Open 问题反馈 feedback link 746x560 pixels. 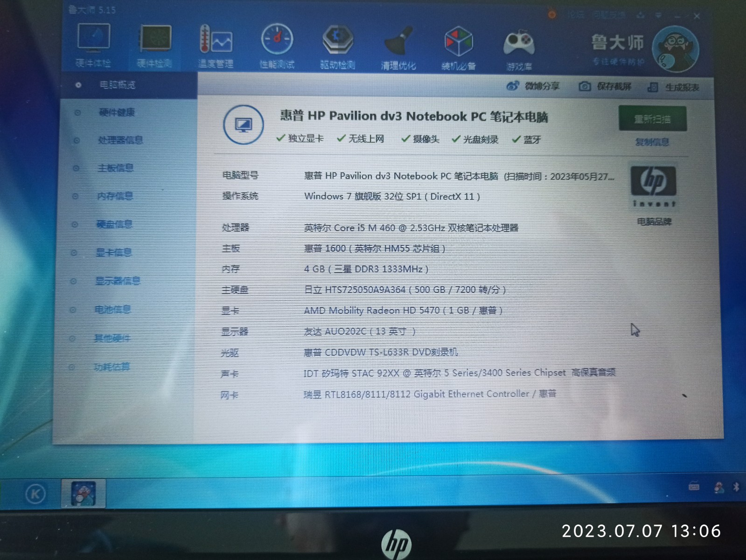609,15
